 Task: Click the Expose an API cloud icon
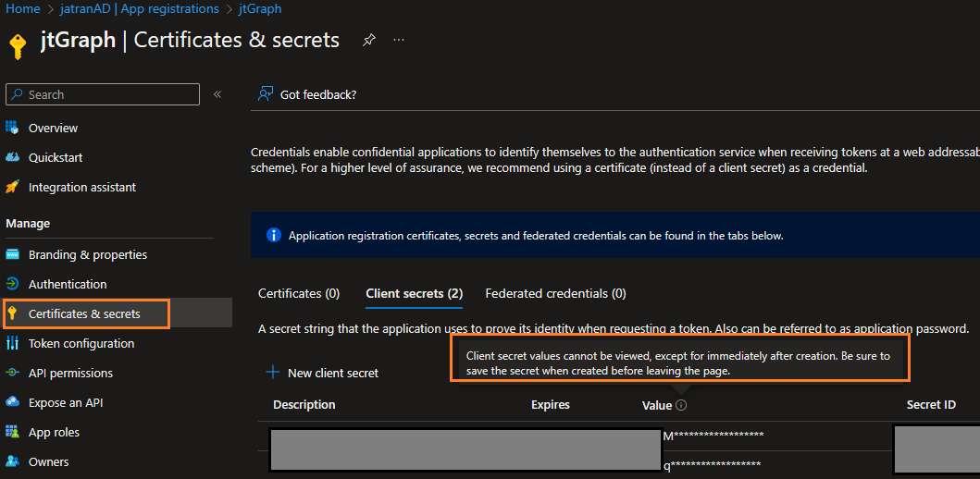click(x=12, y=403)
